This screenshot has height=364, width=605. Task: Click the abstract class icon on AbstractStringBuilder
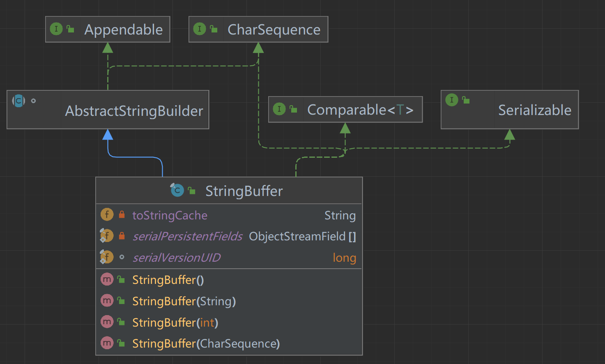[x=18, y=101]
